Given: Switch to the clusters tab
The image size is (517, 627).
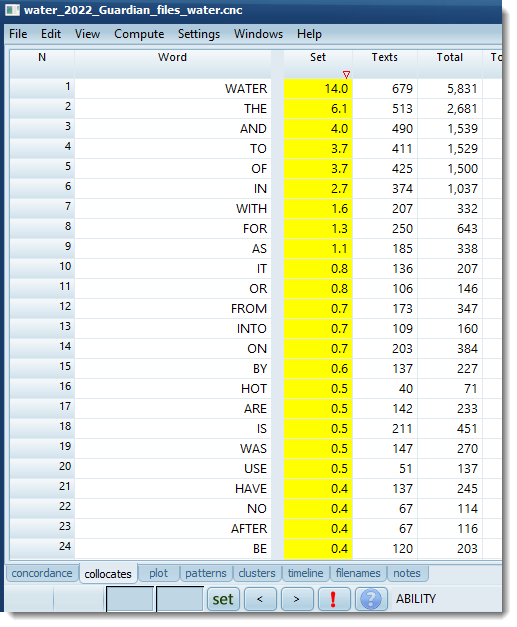Looking at the screenshot, I should coord(257,573).
